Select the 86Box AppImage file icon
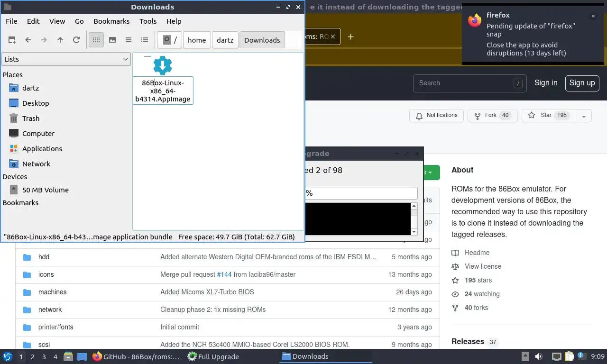 tap(163, 65)
